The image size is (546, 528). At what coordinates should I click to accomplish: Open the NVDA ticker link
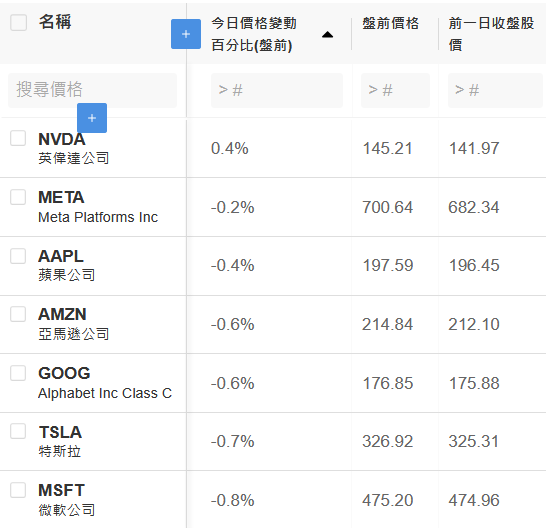[62, 139]
